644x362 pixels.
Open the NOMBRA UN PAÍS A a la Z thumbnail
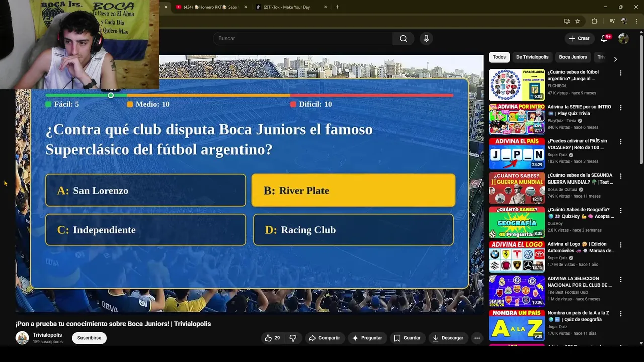(517, 325)
